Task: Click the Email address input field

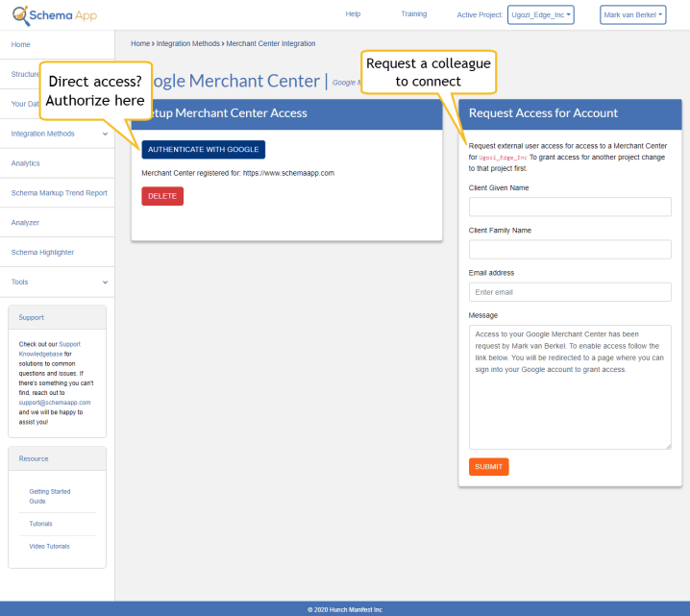Action: 570,292
